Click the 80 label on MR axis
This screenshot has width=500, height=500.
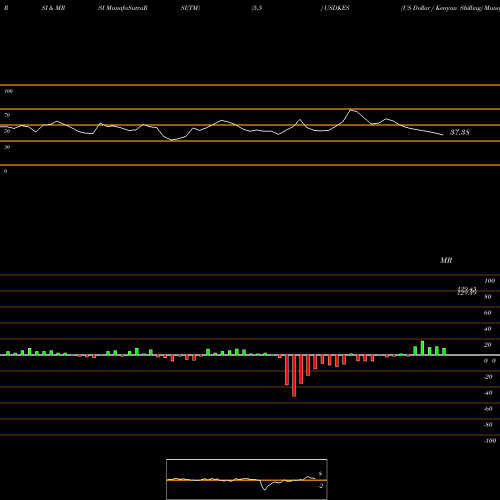pyautogui.click(x=487, y=297)
